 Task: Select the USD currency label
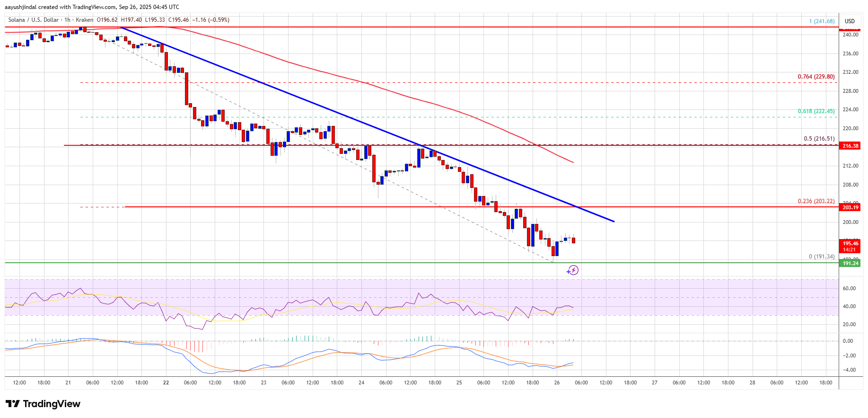point(850,21)
